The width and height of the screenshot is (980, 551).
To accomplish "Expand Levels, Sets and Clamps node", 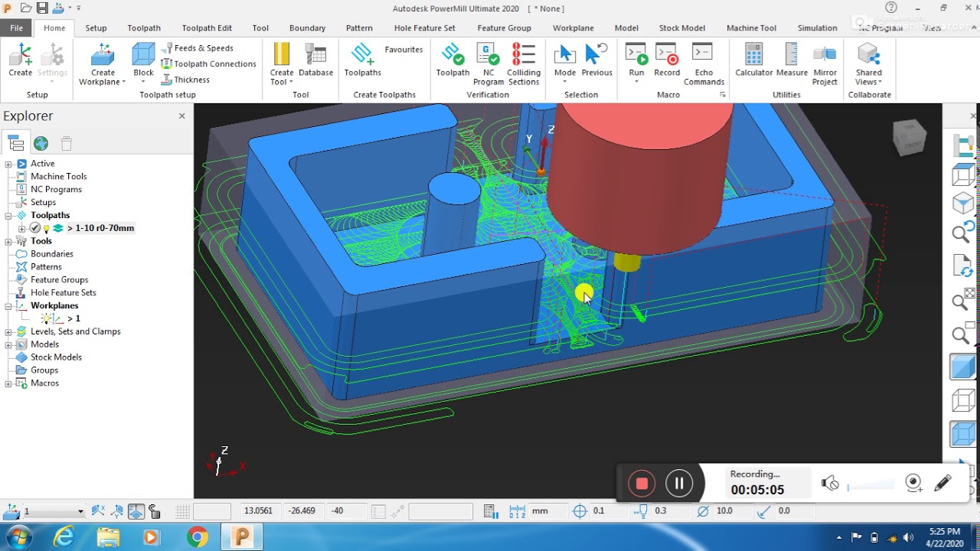I will click(x=8, y=332).
